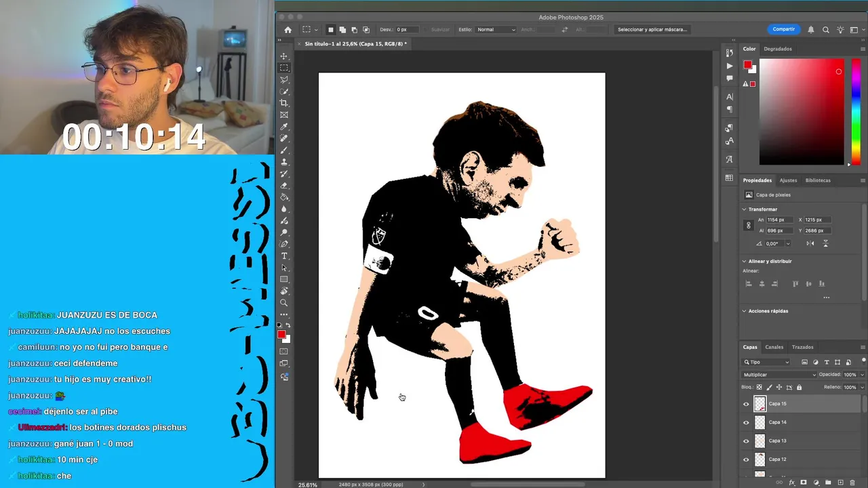Select the Polygonal Lasso tool
868x488 pixels.
(x=284, y=79)
